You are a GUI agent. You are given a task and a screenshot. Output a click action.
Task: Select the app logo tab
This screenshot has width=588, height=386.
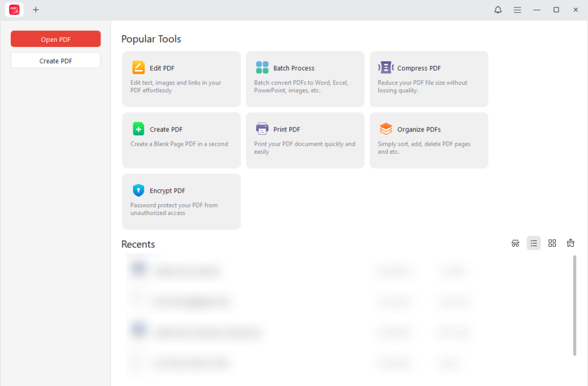click(x=14, y=9)
